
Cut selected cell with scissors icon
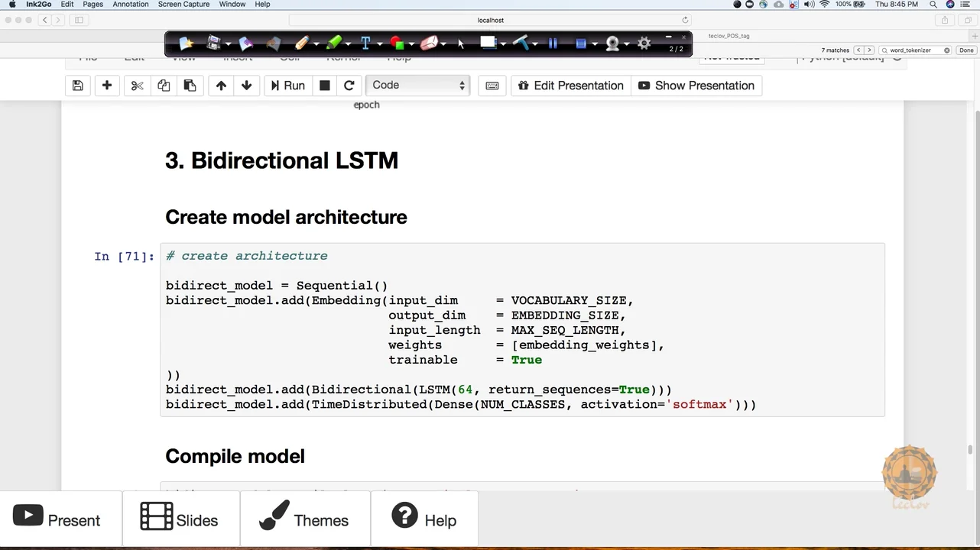coord(138,86)
